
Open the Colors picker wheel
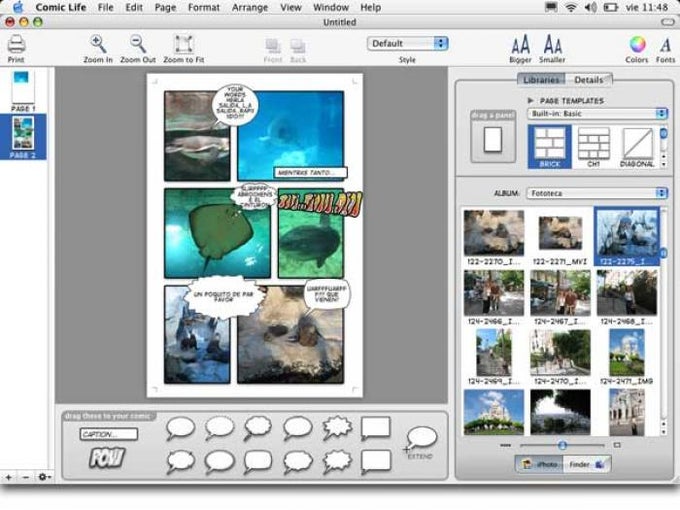click(636, 44)
